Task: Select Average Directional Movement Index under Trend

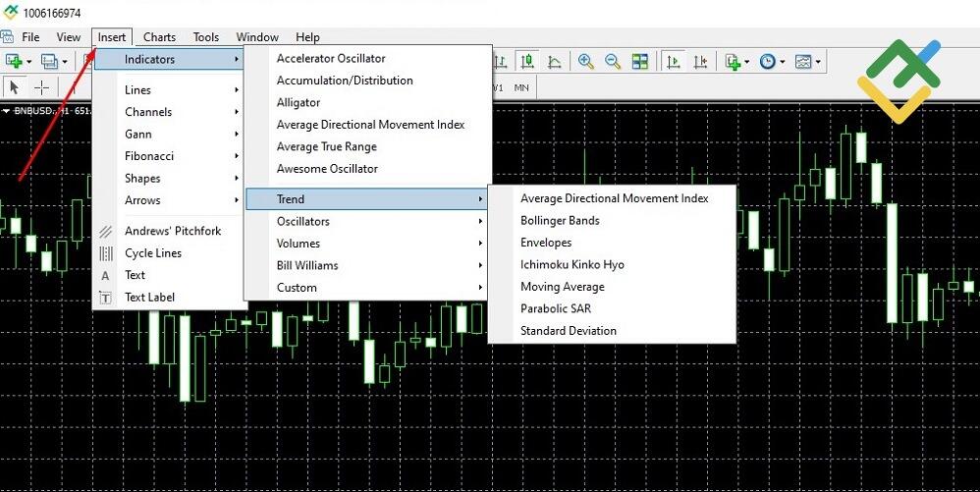Action: click(615, 198)
